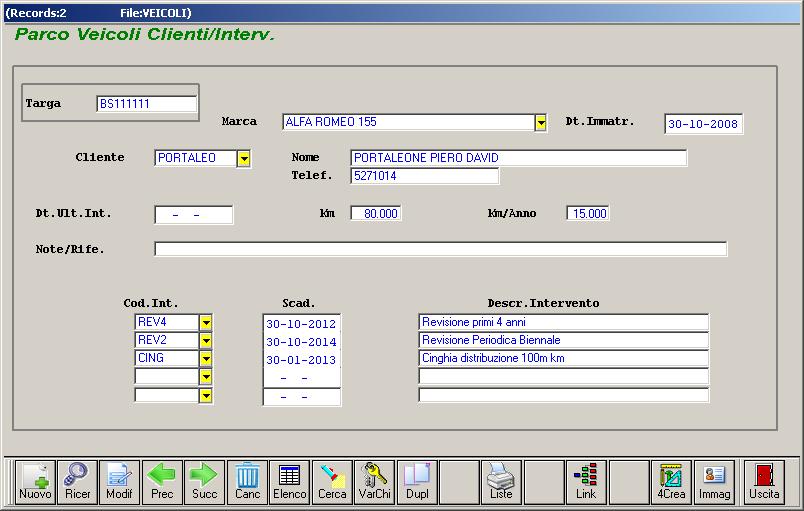Click description Revisione Periodica Biennale
The width and height of the screenshot is (804, 511).
[x=564, y=340]
